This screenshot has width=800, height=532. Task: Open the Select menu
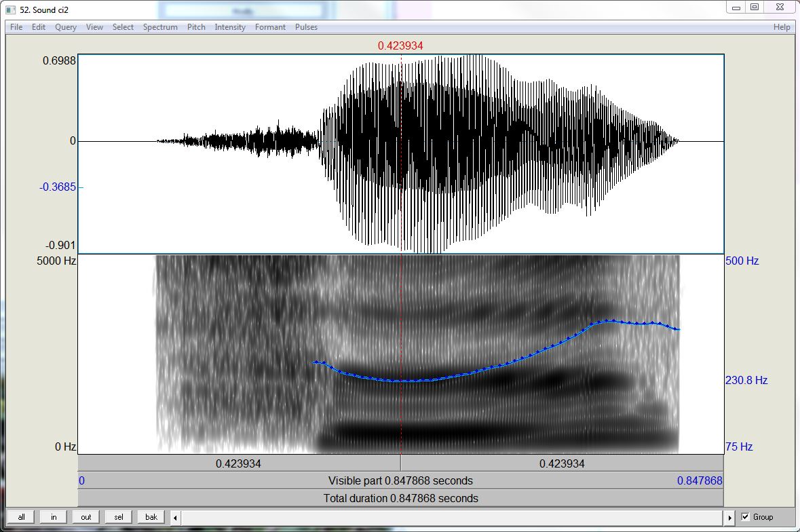[123, 27]
